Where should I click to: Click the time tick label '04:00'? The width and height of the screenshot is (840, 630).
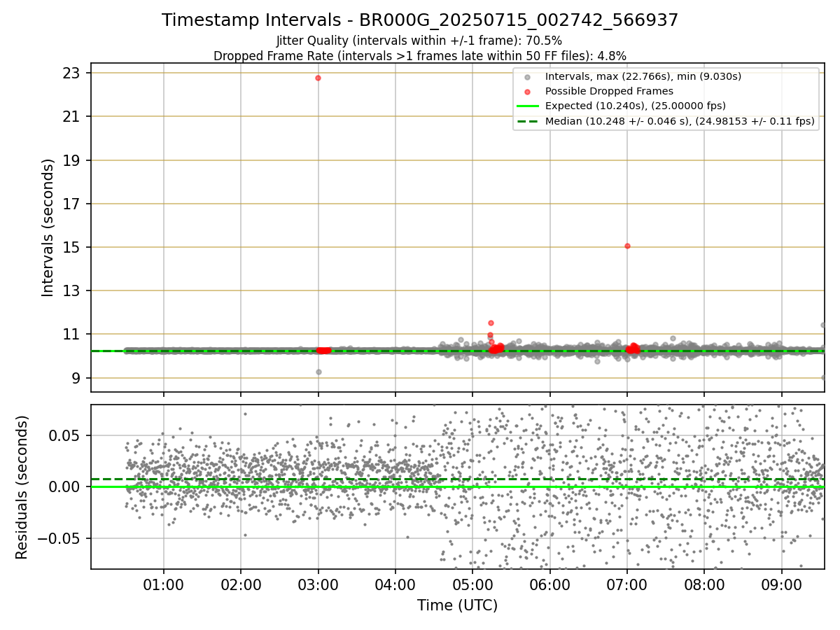pyautogui.click(x=395, y=584)
